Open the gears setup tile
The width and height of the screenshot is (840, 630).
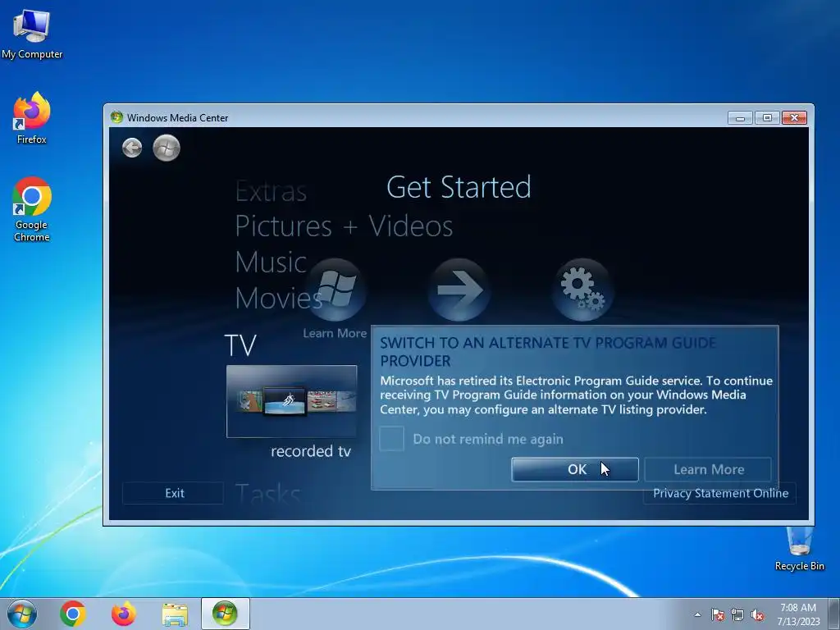pos(582,290)
